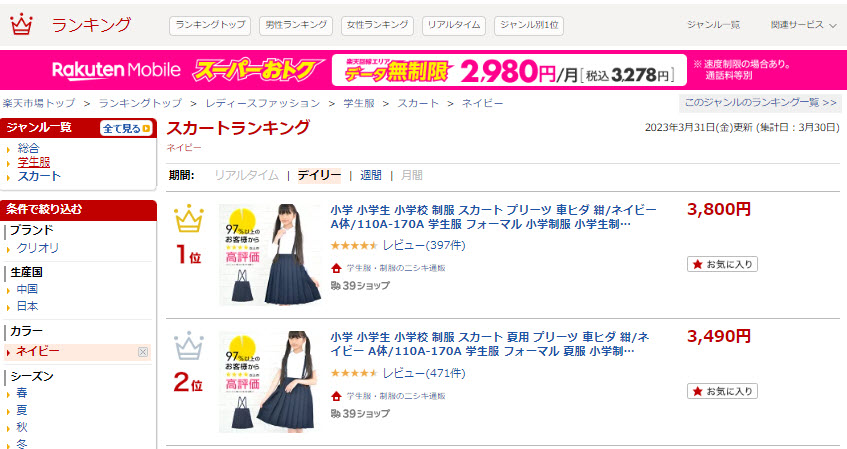Viewport: 847px width, 449px height.
Task: Open first product title link
Action: [x=493, y=217]
